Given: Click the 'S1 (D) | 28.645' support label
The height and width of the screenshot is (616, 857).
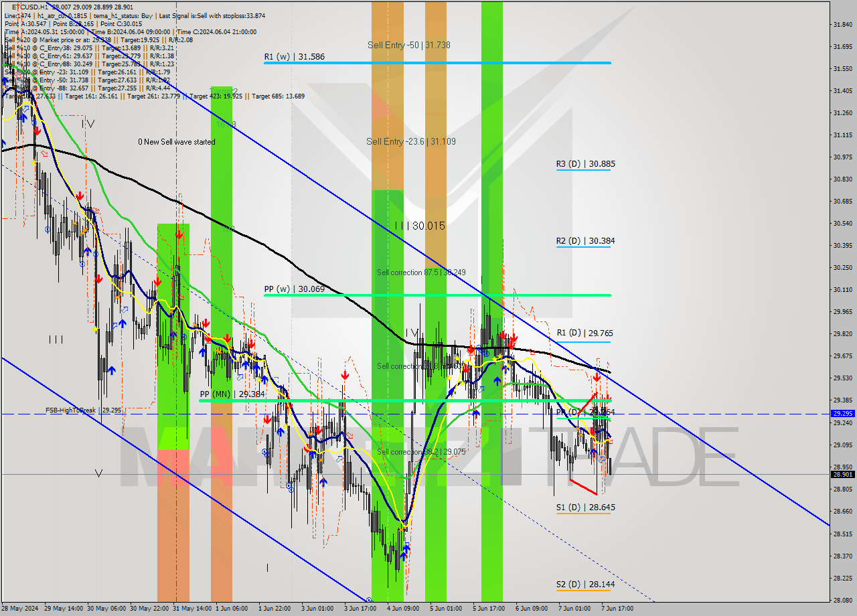Looking at the screenshot, I should [x=585, y=508].
